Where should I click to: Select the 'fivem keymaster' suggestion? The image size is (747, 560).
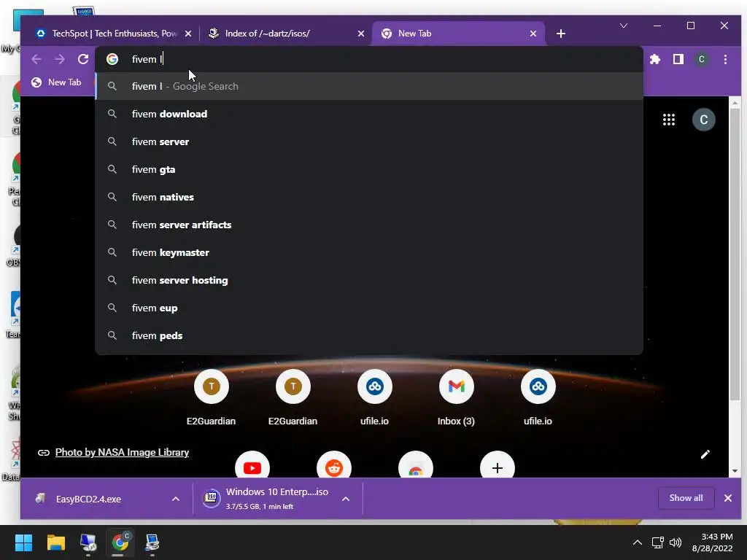(x=369, y=252)
